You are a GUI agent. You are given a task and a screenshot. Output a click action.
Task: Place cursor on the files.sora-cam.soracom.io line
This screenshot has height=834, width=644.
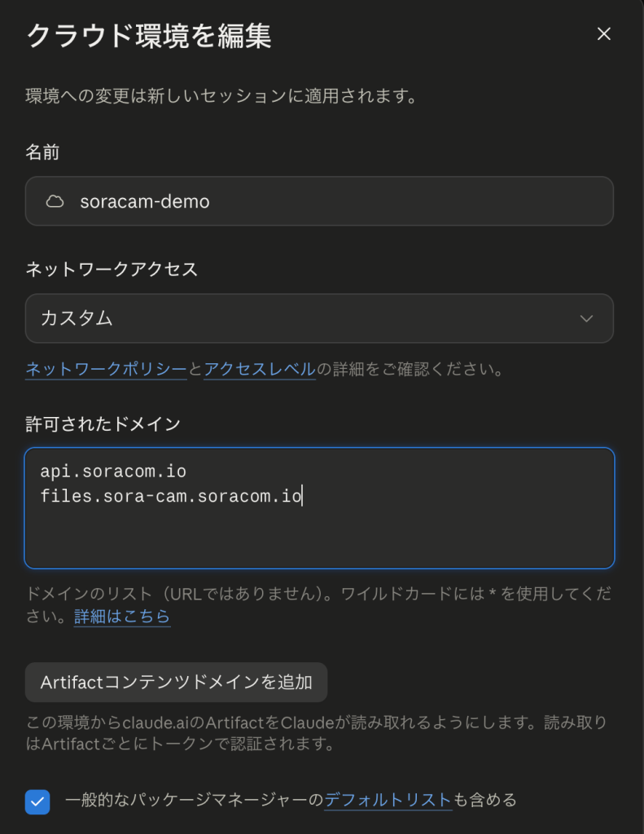[171, 496]
